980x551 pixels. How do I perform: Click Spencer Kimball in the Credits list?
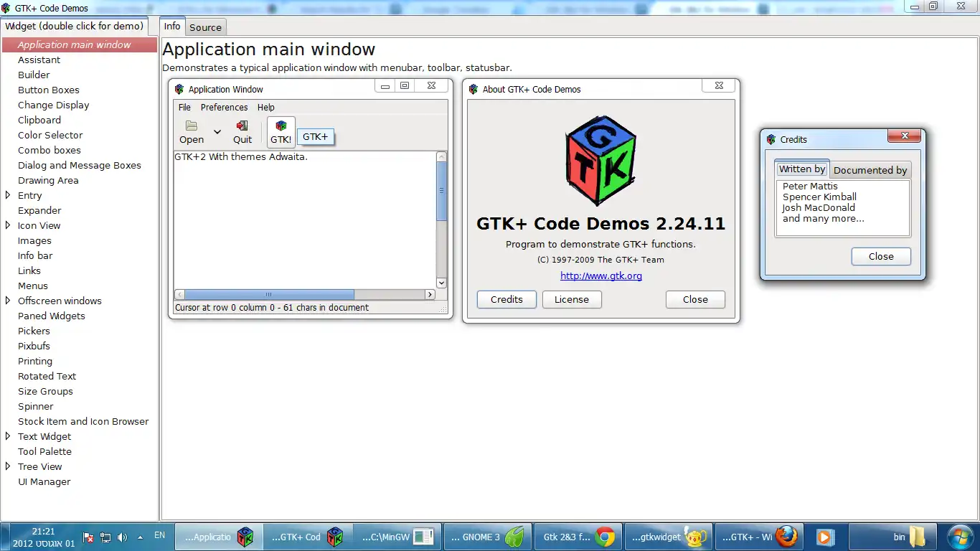point(819,197)
